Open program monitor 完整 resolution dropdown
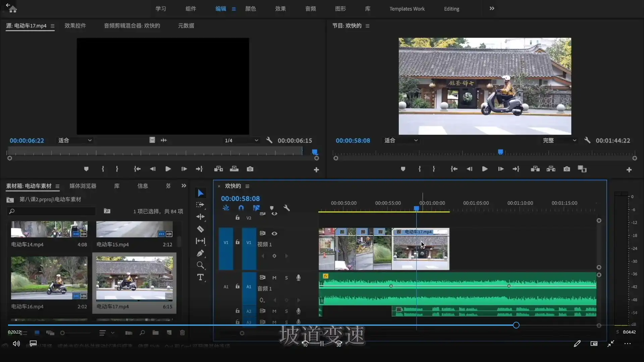The height and width of the screenshot is (362, 644). (x=559, y=140)
